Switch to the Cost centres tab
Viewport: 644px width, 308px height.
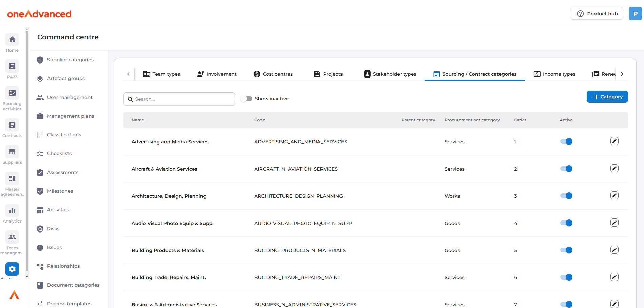[273, 74]
